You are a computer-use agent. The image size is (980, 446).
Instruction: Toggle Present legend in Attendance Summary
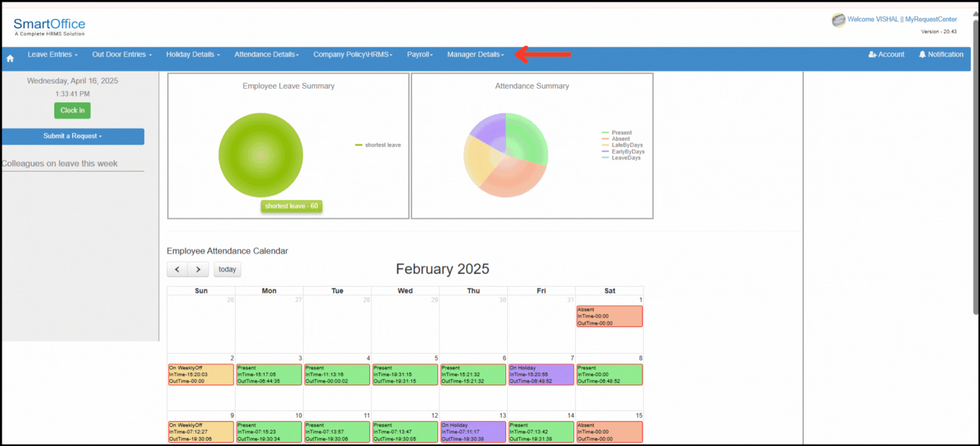pyautogui.click(x=617, y=133)
